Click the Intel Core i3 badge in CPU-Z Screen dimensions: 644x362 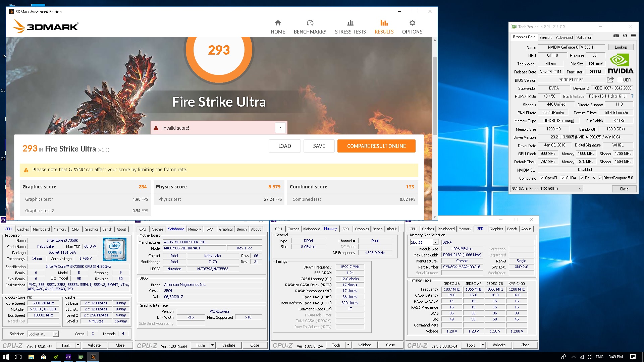[x=115, y=249]
